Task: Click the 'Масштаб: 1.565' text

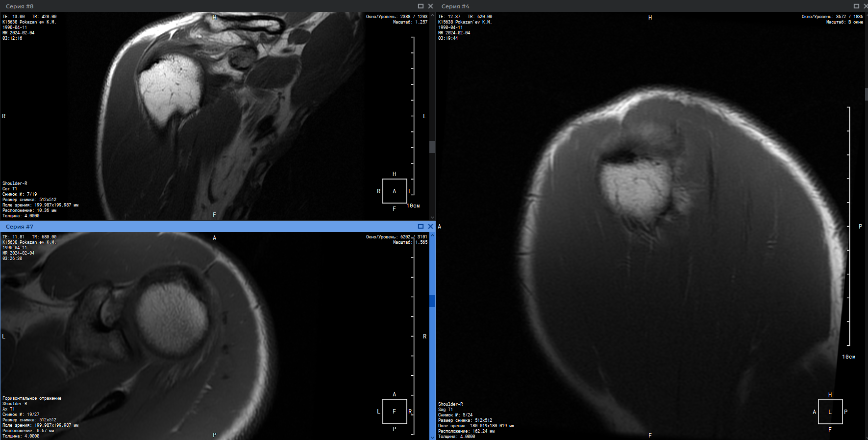Action: pyautogui.click(x=410, y=242)
